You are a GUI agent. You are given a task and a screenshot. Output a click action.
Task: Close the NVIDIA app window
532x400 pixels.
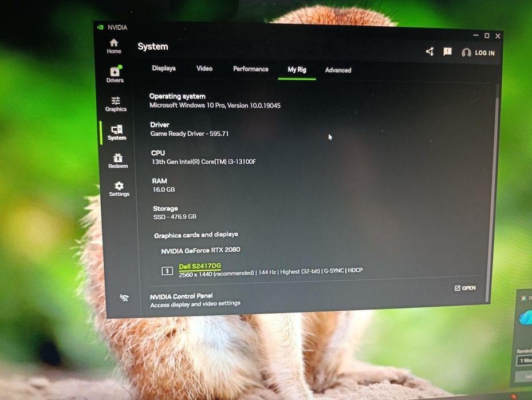(x=498, y=36)
